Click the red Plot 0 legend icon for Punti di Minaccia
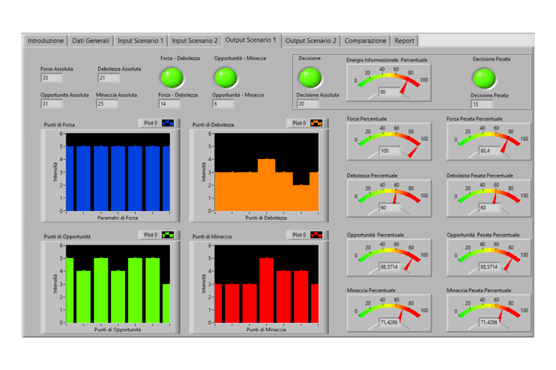This screenshot has width=556, height=370. pos(316,235)
